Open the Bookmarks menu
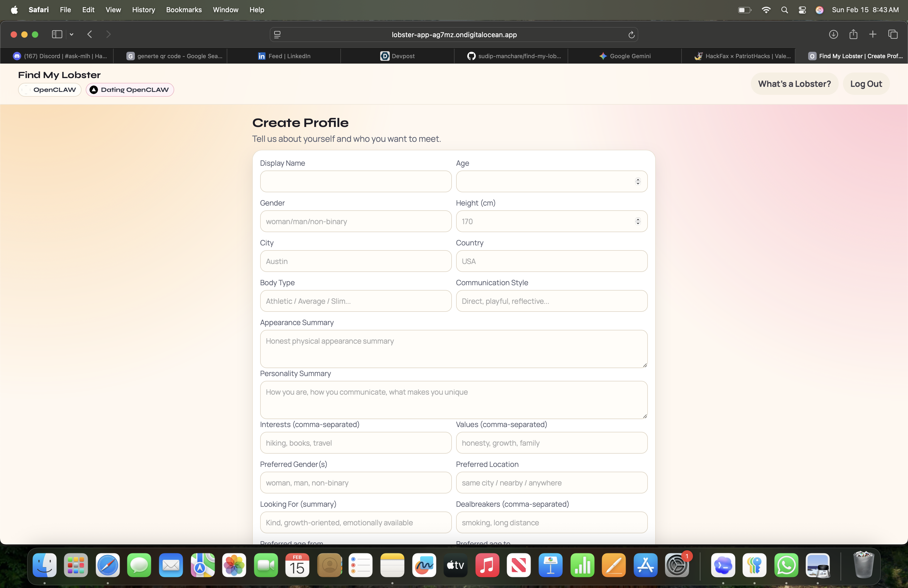Image resolution: width=908 pixels, height=588 pixels. [183, 10]
